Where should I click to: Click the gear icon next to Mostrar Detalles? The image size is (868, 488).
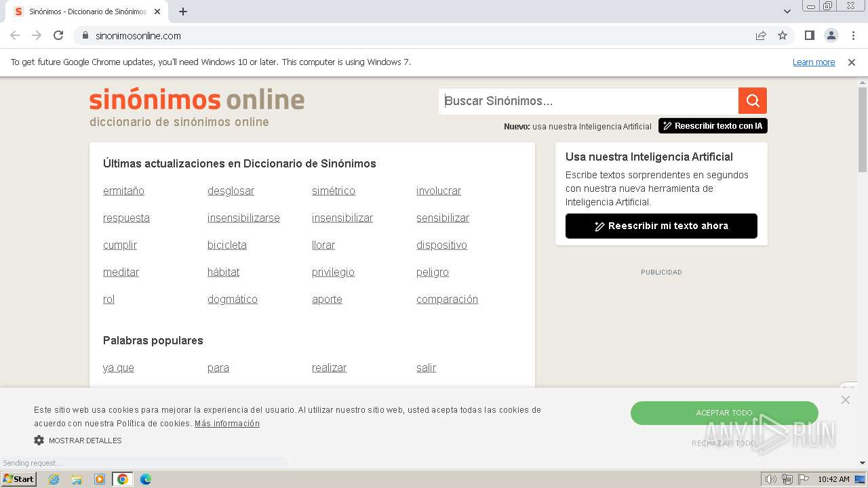click(x=39, y=441)
